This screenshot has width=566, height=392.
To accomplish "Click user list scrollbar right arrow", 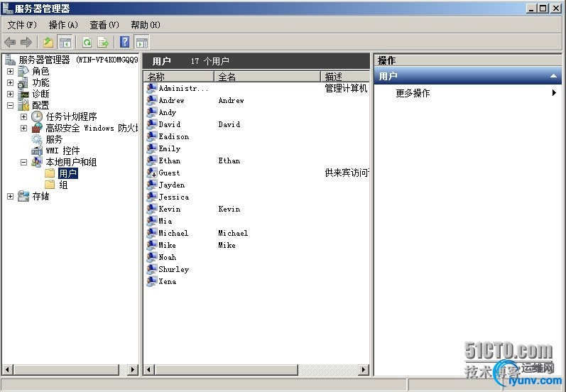I will coord(364,369).
